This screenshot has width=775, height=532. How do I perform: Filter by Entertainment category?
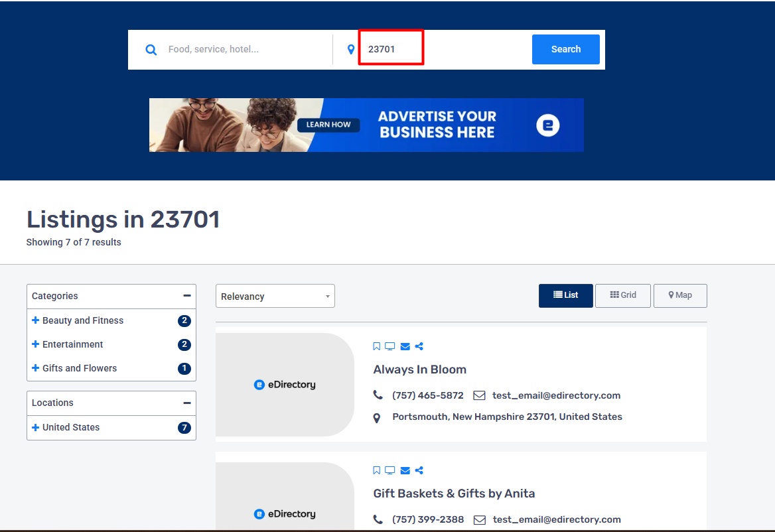point(73,344)
